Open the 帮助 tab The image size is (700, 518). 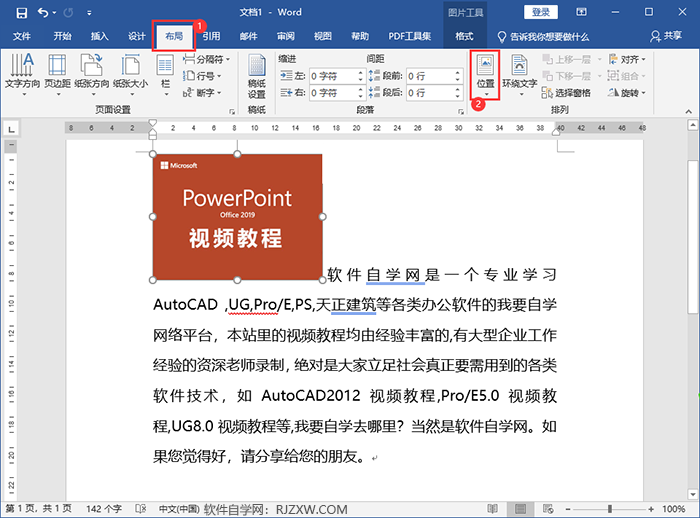pyautogui.click(x=360, y=36)
